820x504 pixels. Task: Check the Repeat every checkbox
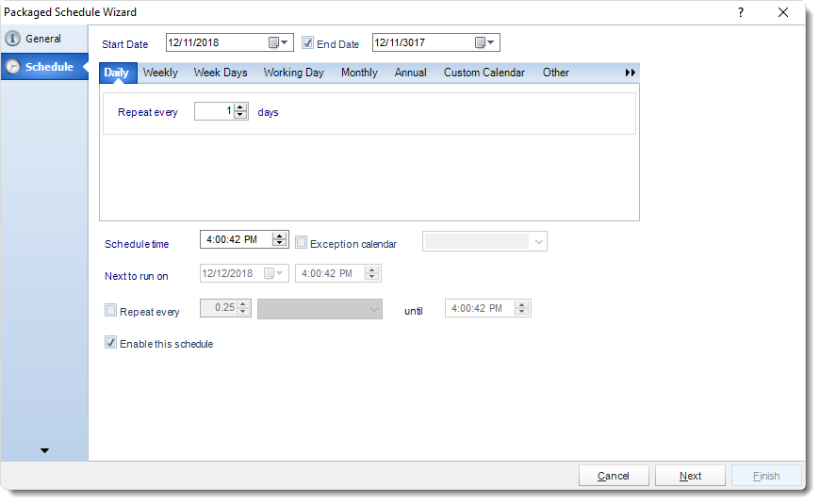coord(111,310)
